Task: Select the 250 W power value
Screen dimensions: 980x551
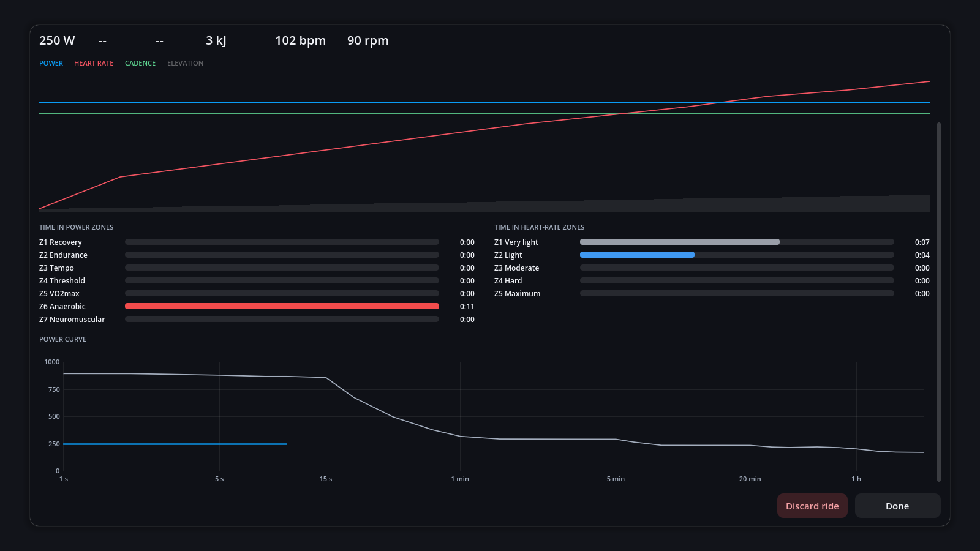Action: tap(57, 40)
